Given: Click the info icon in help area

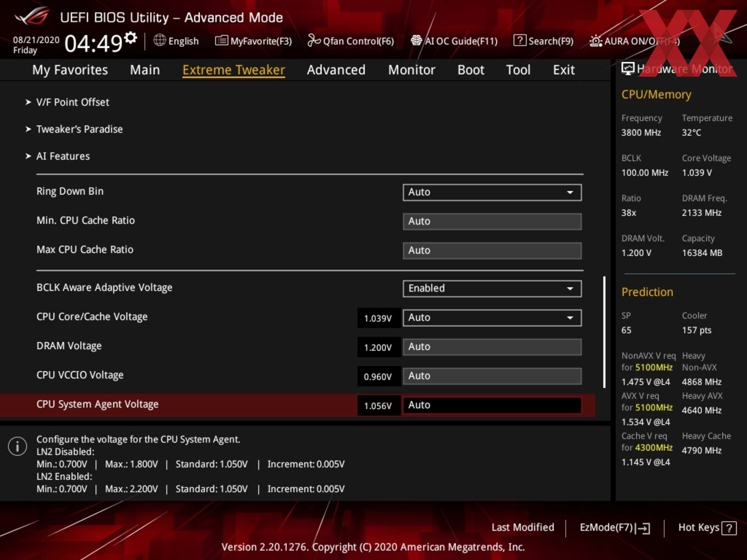Looking at the screenshot, I should point(18,446).
